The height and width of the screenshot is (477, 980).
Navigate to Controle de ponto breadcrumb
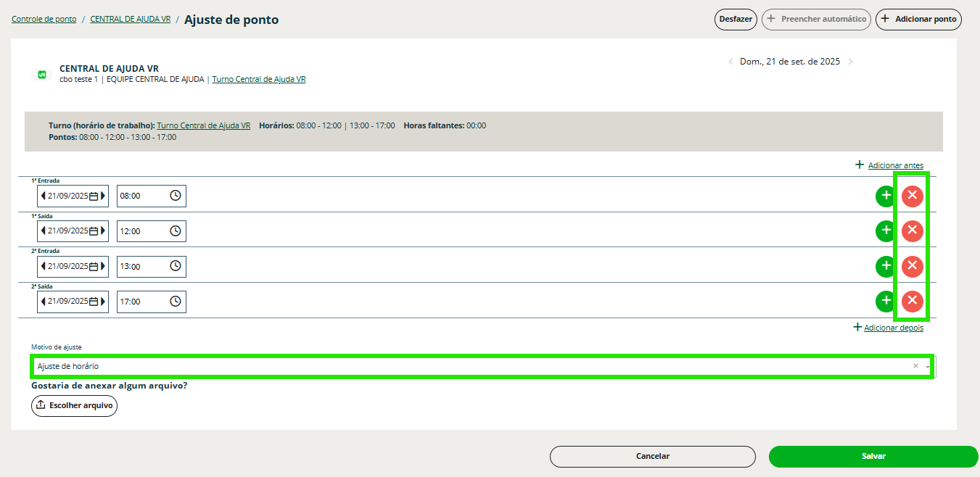point(44,20)
